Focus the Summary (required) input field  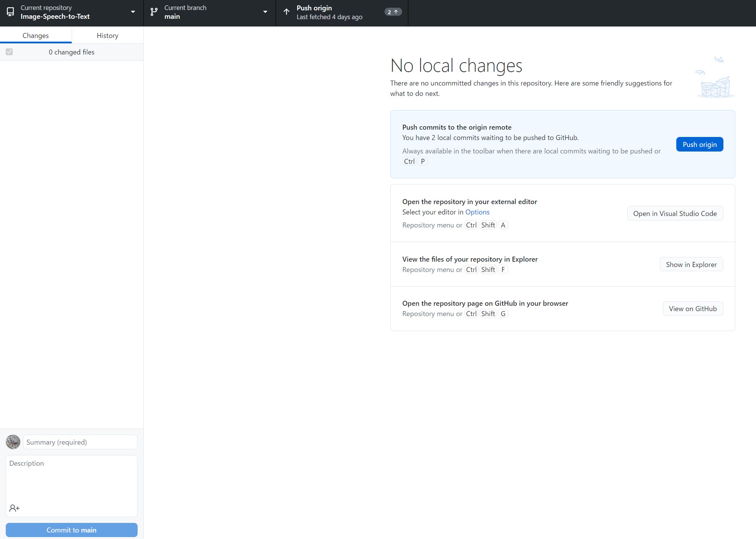(80, 442)
